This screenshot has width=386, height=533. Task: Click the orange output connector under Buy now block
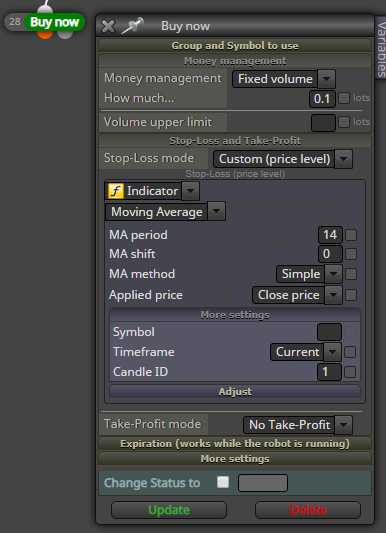coord(45,34)
